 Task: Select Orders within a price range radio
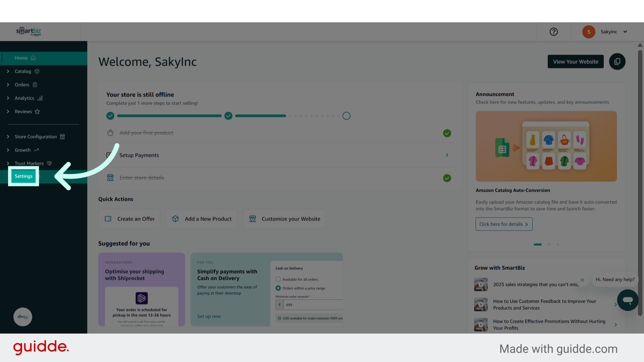pyautogui.click(x=278, y=288)
